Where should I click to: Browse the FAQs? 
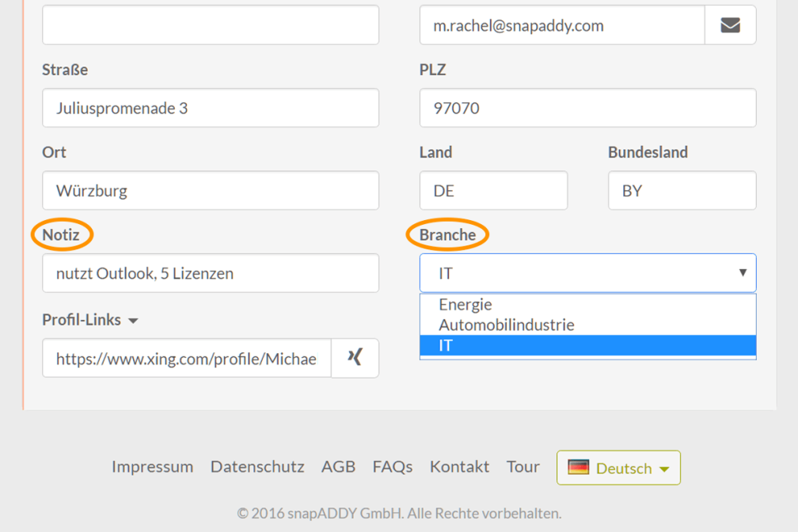coord(392,467)
